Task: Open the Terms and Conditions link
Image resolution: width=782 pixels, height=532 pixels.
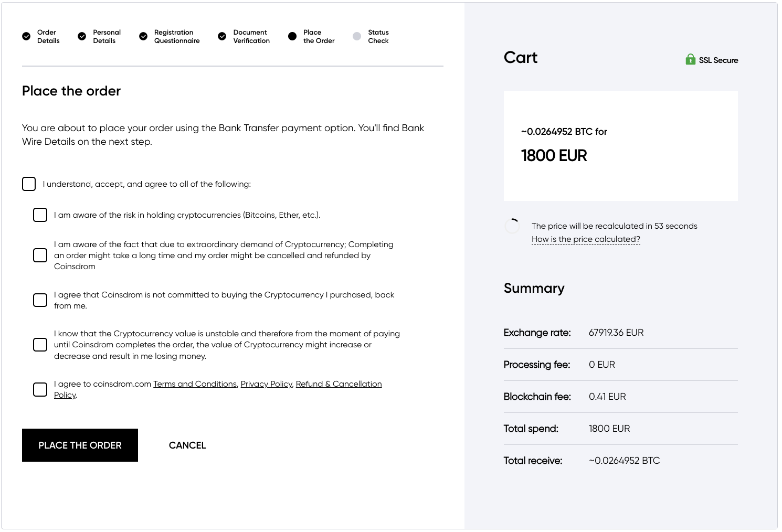Action: [195, 384]
